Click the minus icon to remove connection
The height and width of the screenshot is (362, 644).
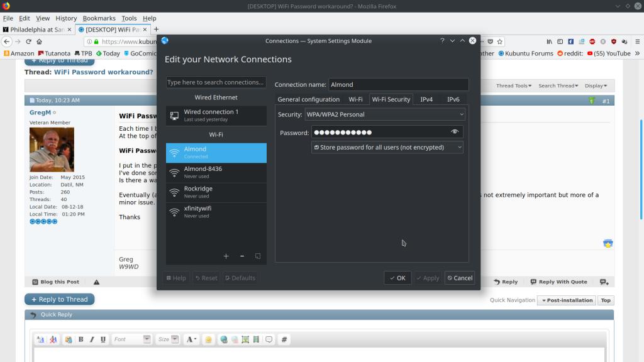tap(242, 256)
